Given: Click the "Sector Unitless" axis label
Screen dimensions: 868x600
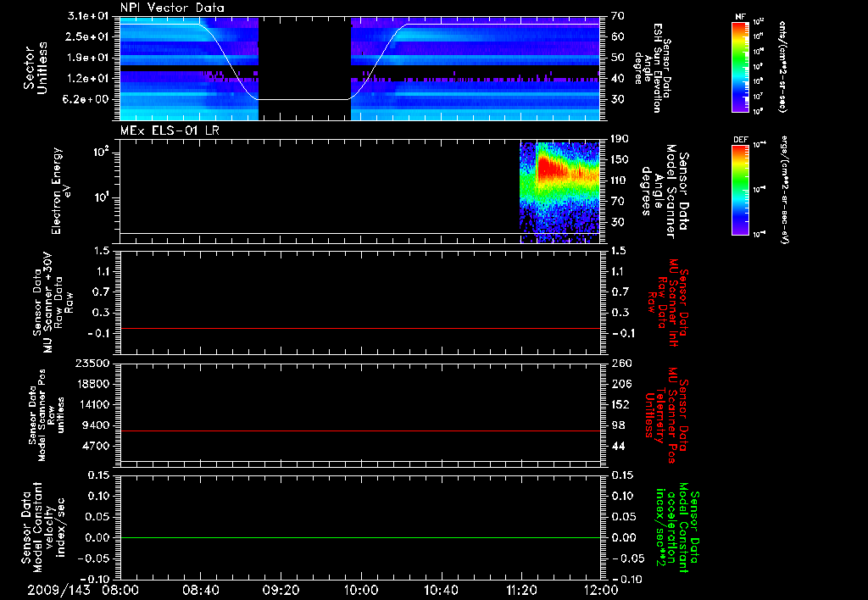Looking at the screenshot, I should (x=36, y=68).
